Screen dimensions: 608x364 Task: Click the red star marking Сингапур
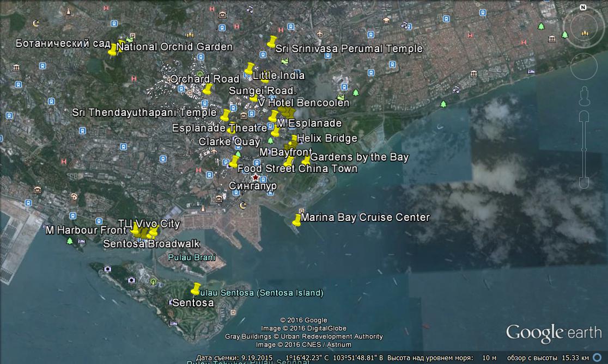pyautogui.click(x=256, y=177)
